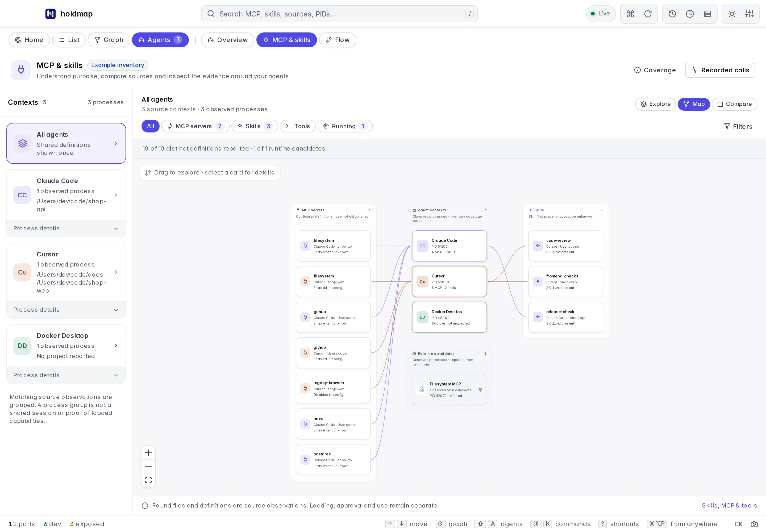Viewport: 766px width, 532px height.
Task: Expand Cursor Process details
Action: pyautogui.click(x=66, y=310)
